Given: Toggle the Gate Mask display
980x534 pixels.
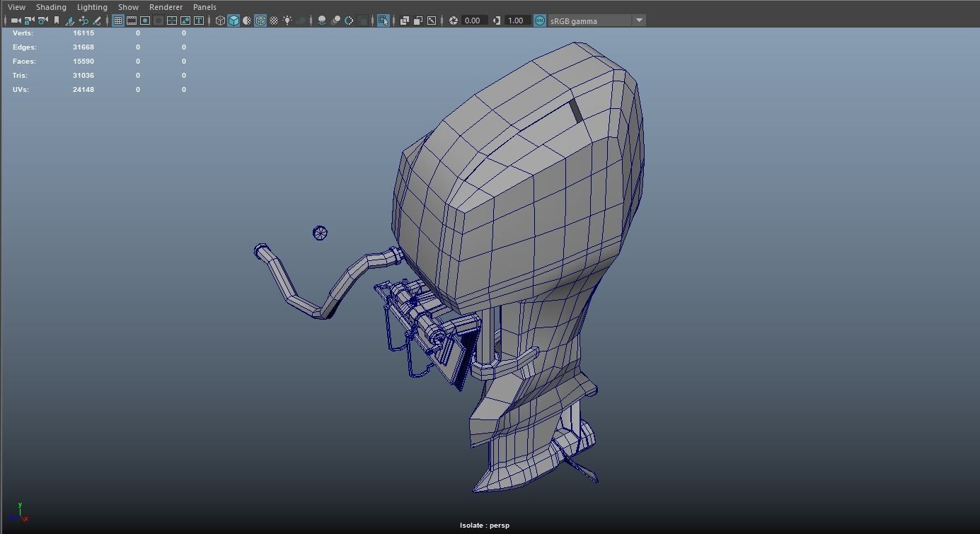Looking at the screenshot, I should click(158, 21).
